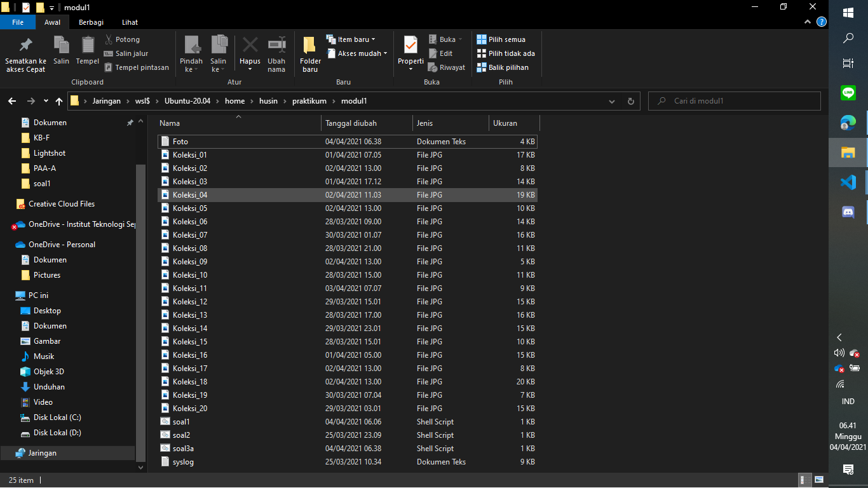Sort files by Nama column header
868x488 pixels.
[238, 123]
